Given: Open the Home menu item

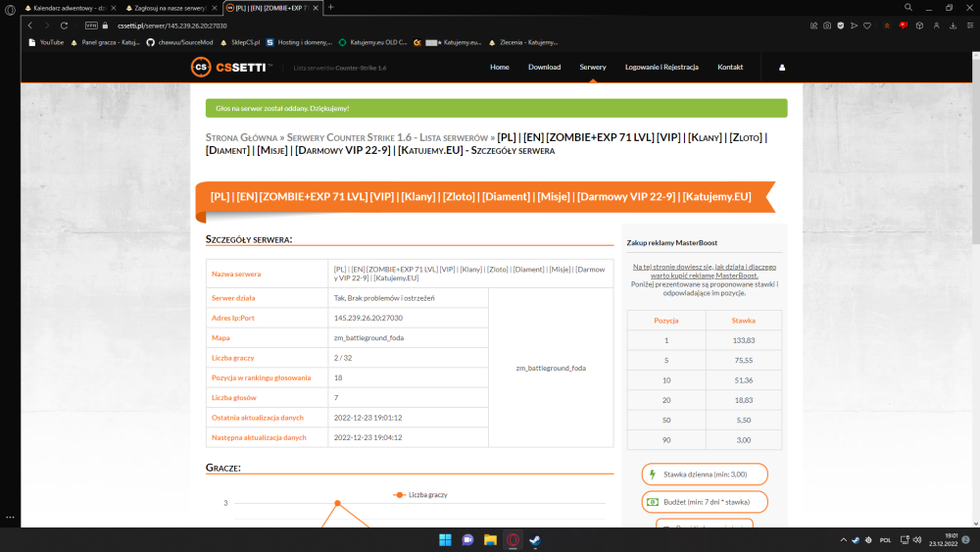Looking at the screenshot, I should point(500,67).
